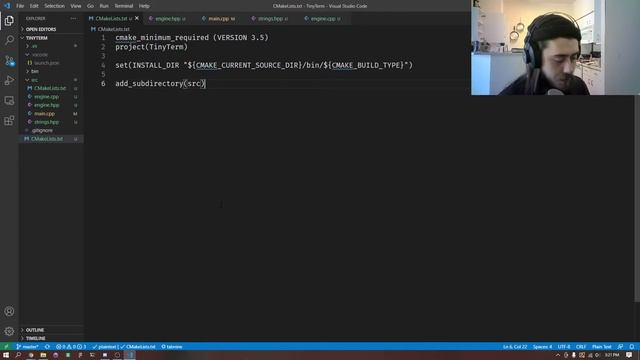The height and width of the screenshot is (360, 640).
Task: Open the Extensions view
Action: click(9, 120)
